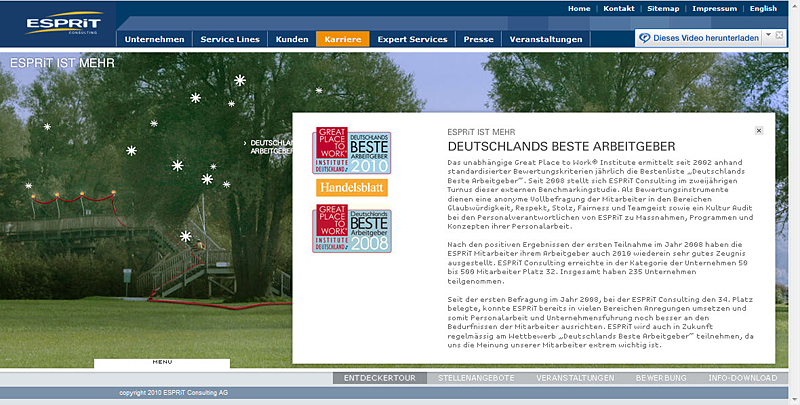Select the Stellenangebote bottom tab

pos(477,378)
